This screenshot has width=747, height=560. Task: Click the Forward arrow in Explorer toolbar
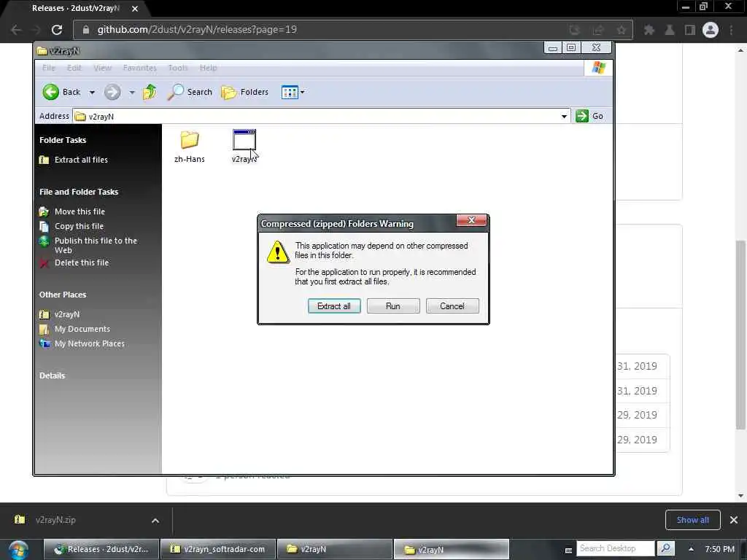[x=112, y=92]
